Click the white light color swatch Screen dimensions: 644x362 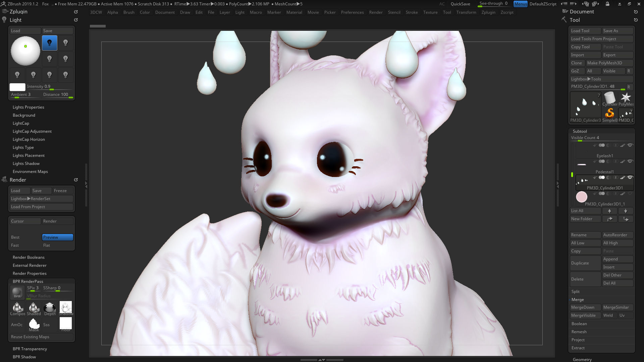pos(17,87)
